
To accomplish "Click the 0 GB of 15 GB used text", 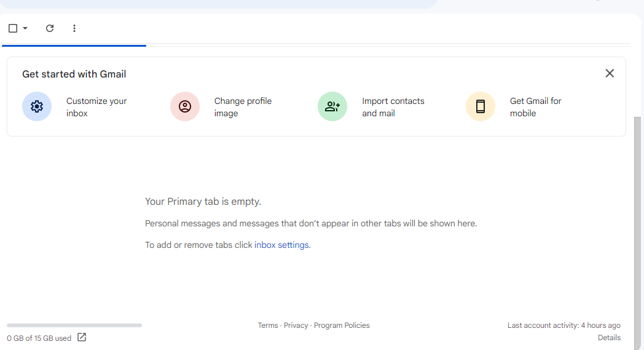I will point(39,338).
